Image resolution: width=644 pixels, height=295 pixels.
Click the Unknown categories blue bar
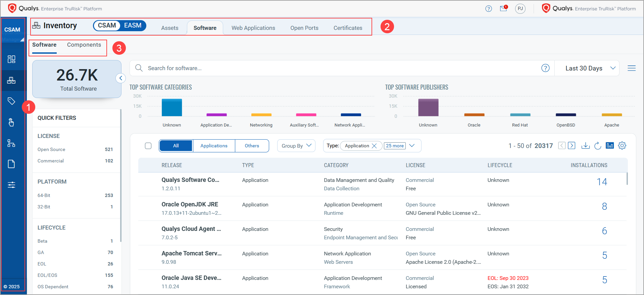[172, 107]
